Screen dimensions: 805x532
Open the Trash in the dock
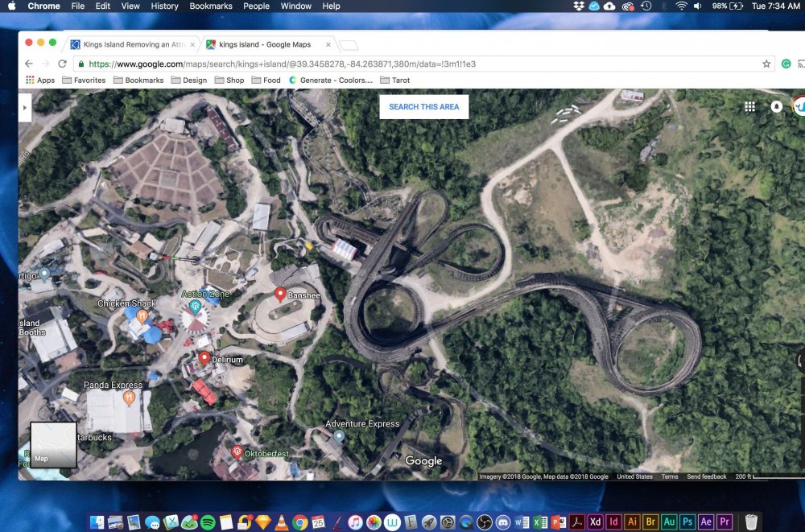pyautogui.click(x=750, y=522)
